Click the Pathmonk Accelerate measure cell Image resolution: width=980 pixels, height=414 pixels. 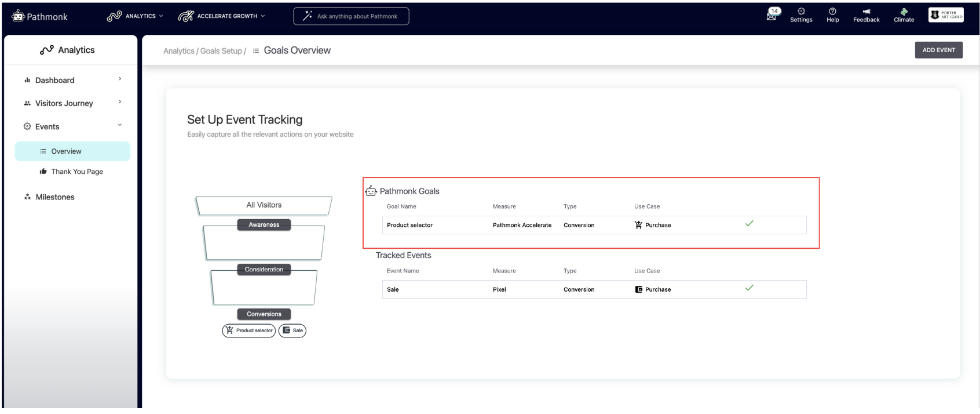coord(522,225)
